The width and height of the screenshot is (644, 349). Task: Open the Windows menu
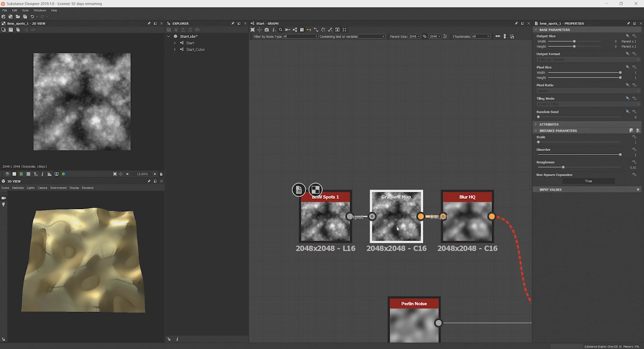pos(40,10)
